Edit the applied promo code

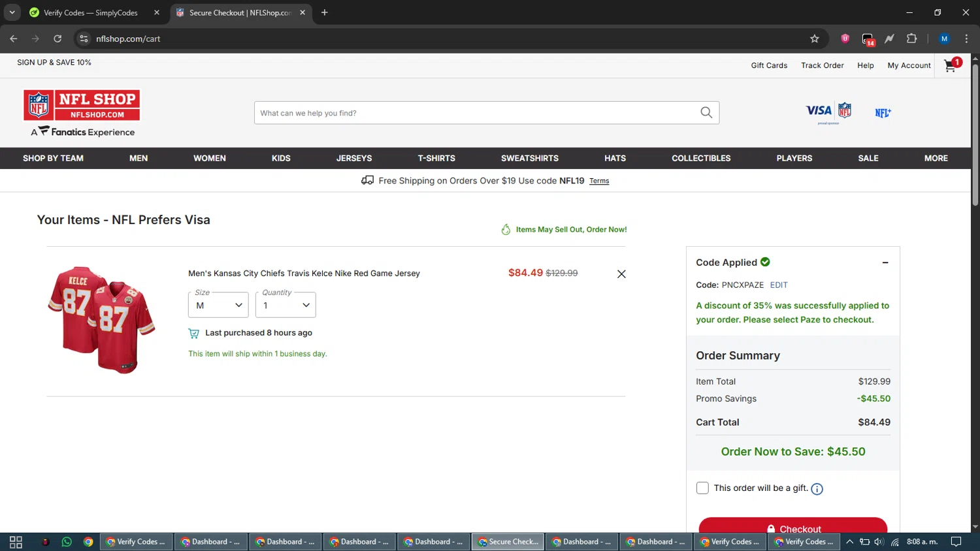point(779,285)
